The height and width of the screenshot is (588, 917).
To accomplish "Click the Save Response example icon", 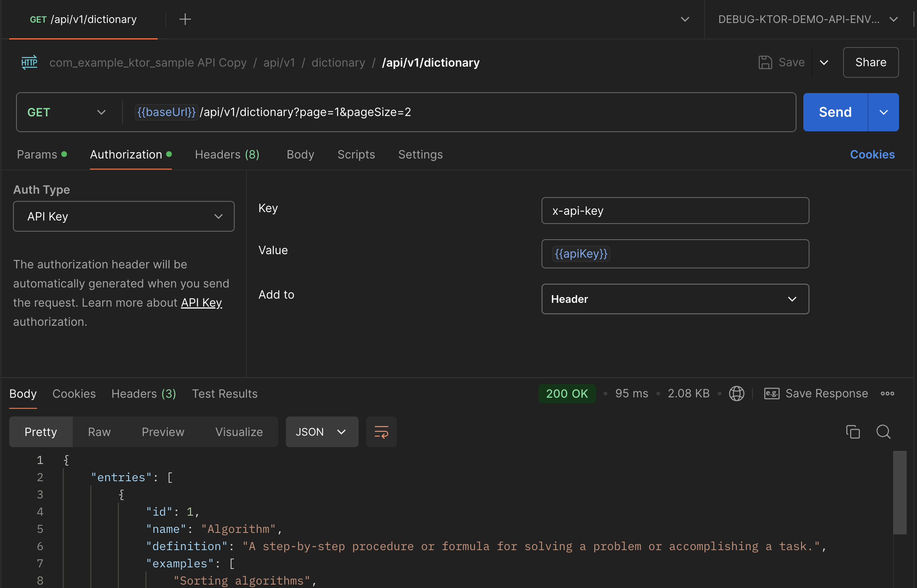I will [772, 394].
